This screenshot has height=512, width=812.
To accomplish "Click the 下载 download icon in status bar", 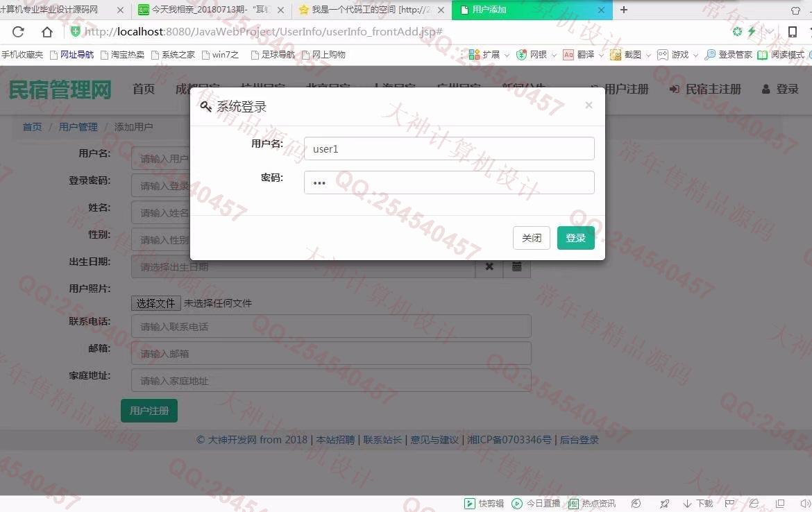I will click(x=697, y=503).
